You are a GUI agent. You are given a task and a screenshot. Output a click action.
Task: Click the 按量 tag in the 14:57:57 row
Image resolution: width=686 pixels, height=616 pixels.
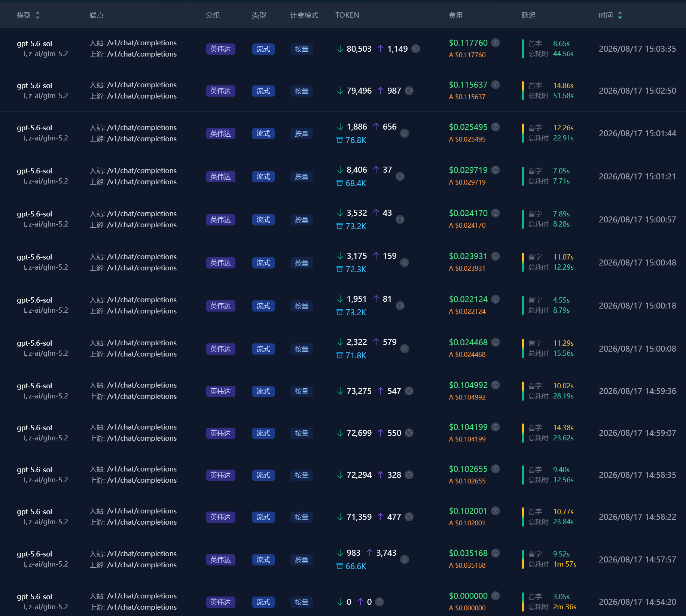[x=301, y=560]
